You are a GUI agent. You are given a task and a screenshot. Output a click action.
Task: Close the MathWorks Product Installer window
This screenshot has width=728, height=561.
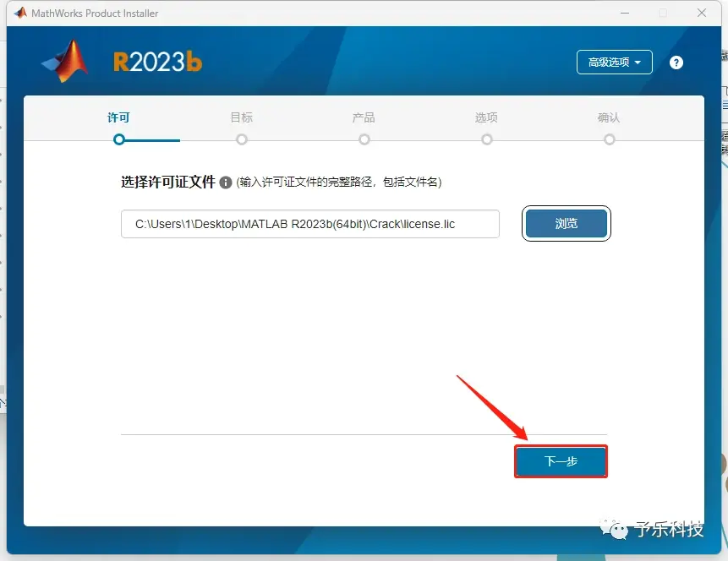point(702,13)
